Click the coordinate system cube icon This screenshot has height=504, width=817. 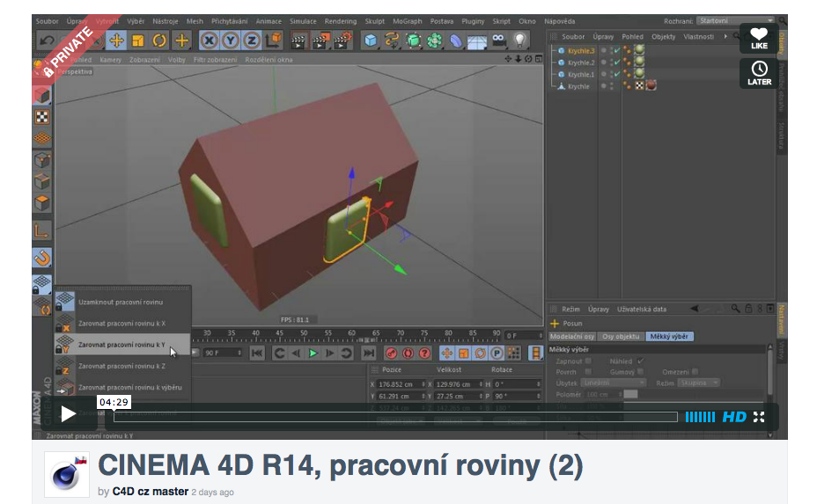point(273,40)
